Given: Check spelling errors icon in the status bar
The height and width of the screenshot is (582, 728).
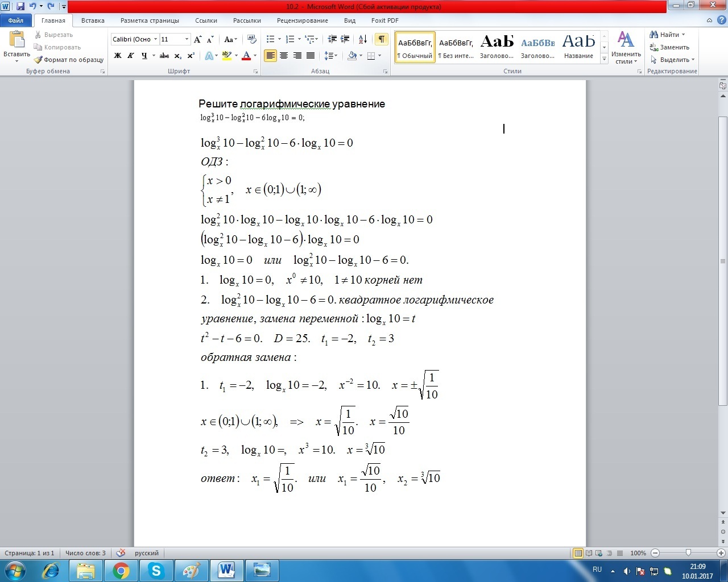Looking at the screenshot, I should (x=121, y=553).
